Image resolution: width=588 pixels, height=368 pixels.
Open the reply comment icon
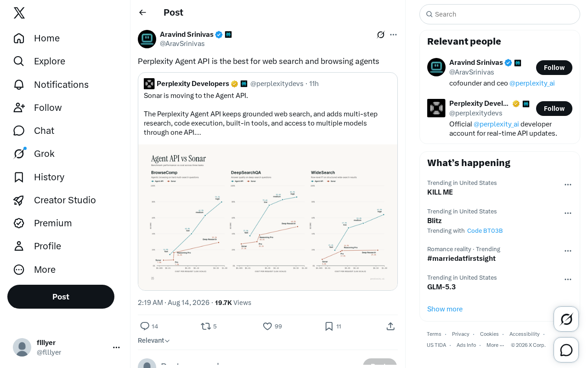(x=145, y=326)
